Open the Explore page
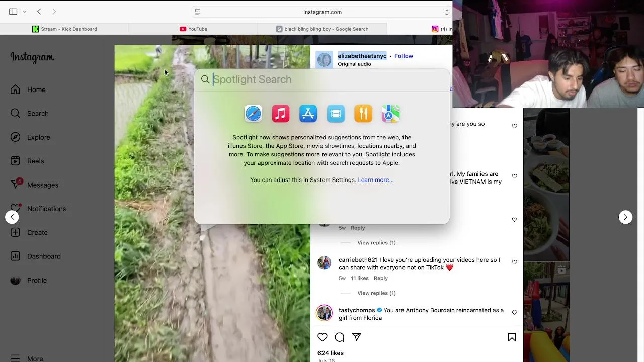Screen dimensions: 644x362 click(30, 137)
